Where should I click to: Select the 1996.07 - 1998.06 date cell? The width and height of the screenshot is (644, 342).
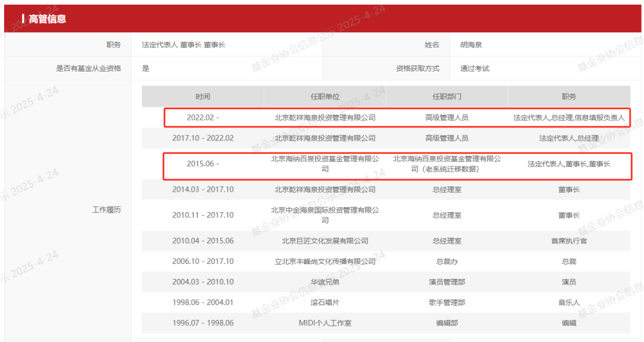[203, 323]
